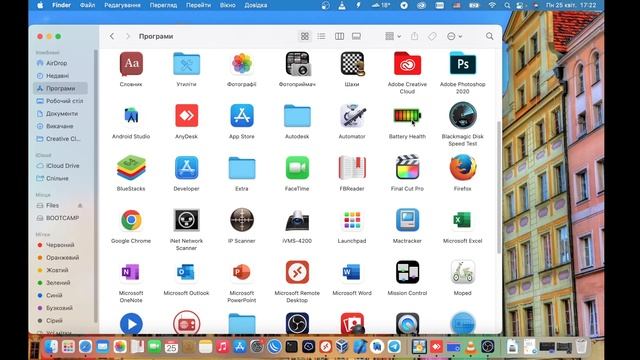Select the Microsoft PowerPoint icon
The width and height of the screenshot is (640, 360).
242,272
